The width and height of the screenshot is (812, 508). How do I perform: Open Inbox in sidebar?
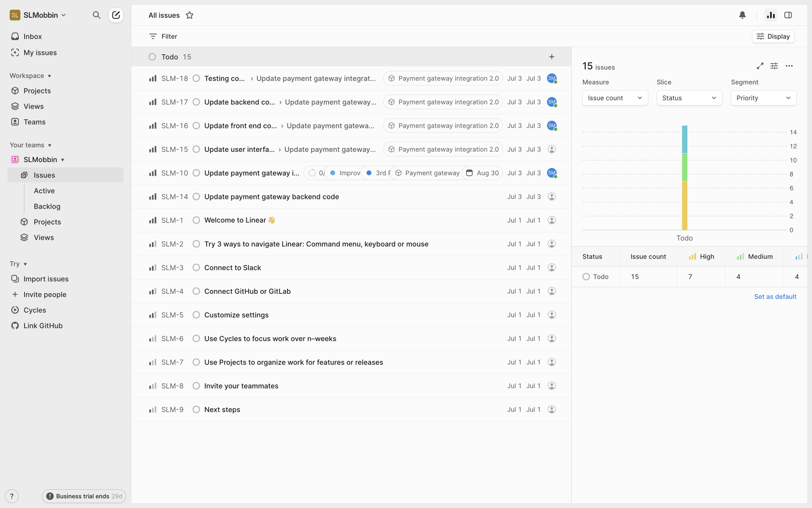coord(66,36)
